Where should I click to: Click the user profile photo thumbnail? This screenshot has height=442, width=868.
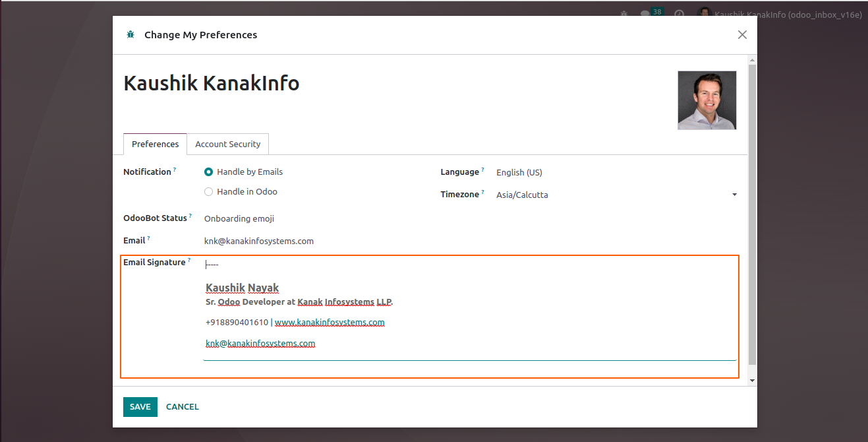pos(707,100)
